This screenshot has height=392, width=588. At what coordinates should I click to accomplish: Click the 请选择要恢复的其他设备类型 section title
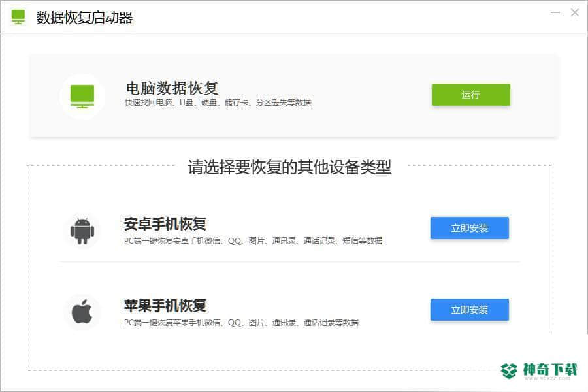click(289, 167)
